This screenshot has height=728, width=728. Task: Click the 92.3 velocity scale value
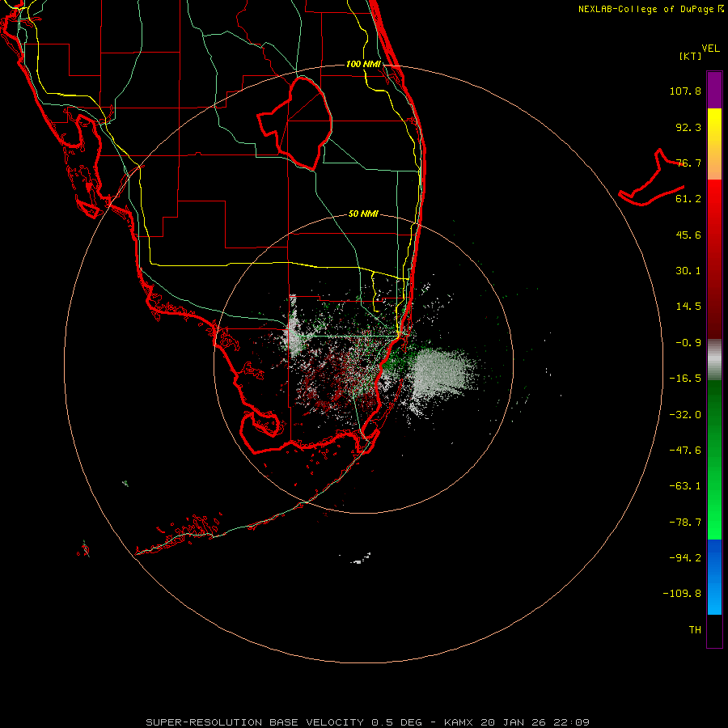688,127
